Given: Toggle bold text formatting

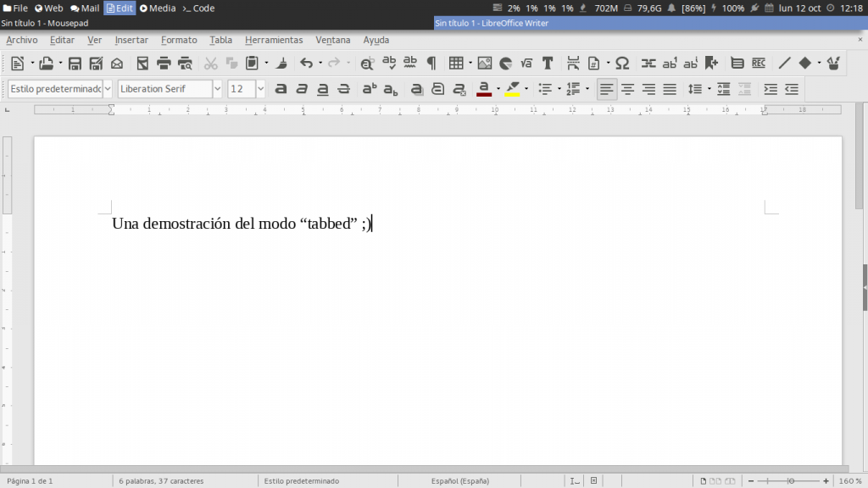Looking at the screenshot, I should (281, 88).
